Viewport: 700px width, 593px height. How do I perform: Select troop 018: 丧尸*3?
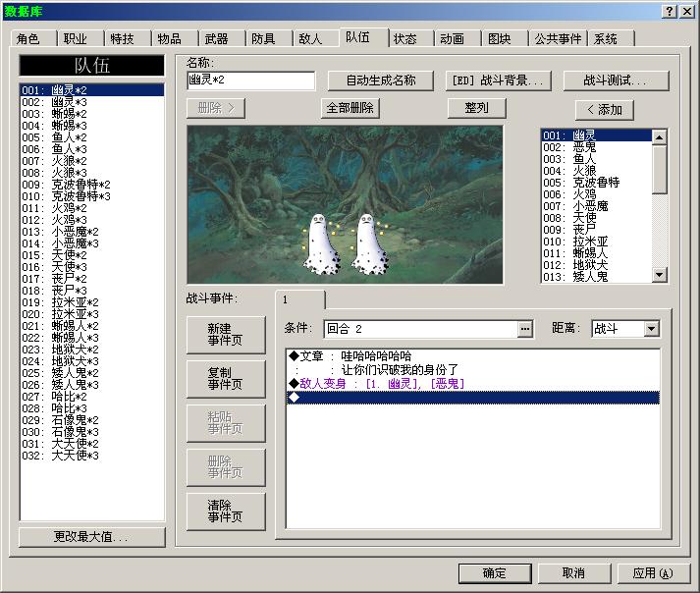pos(92,291)
